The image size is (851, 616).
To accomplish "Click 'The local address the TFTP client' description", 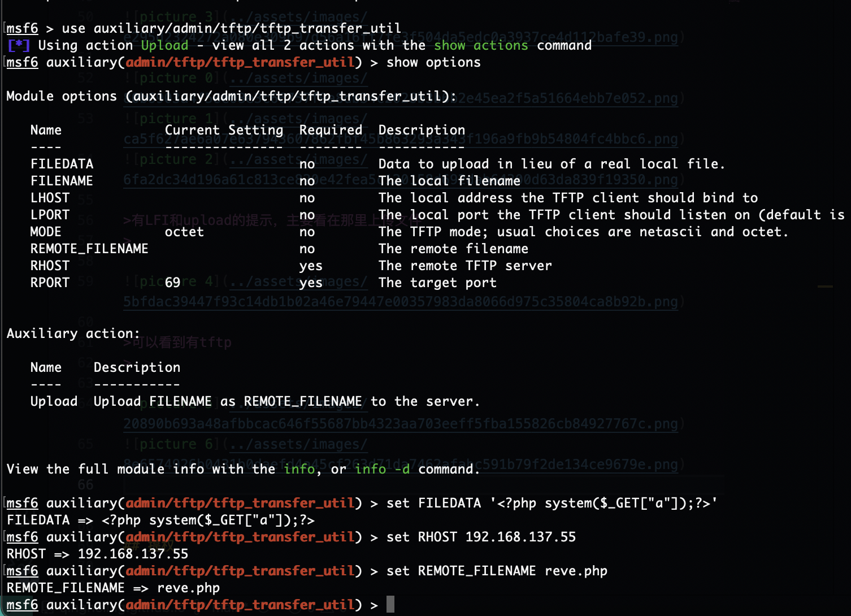I will (x=568, y=198).
